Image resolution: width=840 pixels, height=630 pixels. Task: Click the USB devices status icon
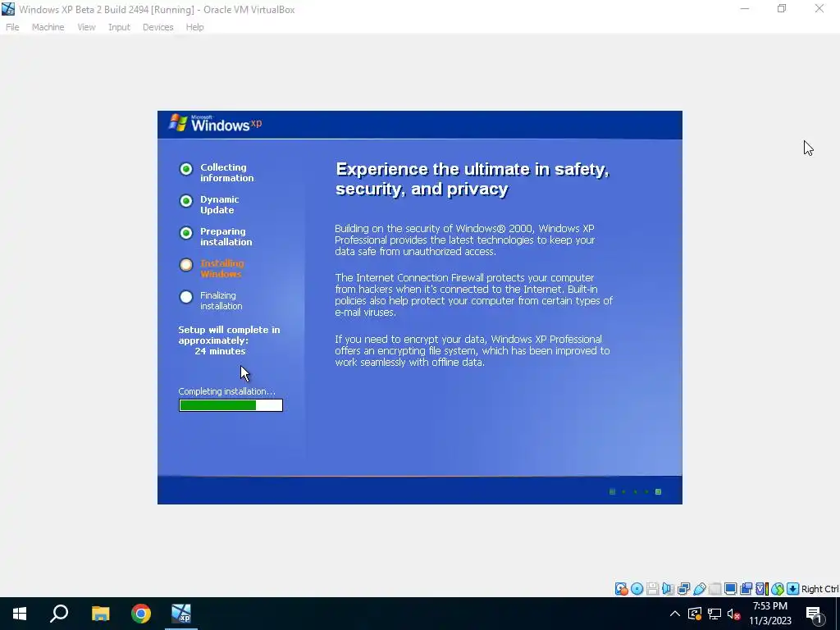(x=699, y=589)
